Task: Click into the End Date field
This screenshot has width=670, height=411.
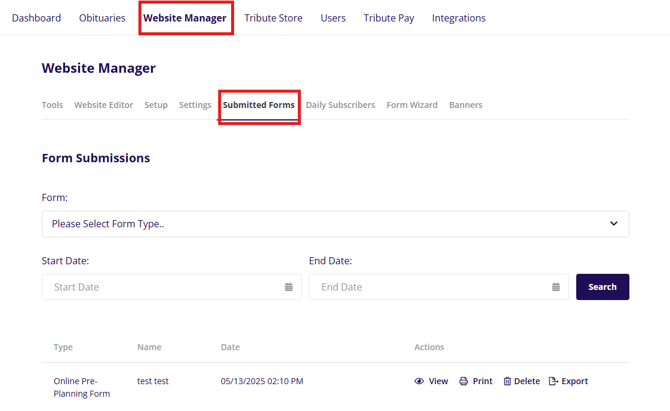Action: coord(427,287)
